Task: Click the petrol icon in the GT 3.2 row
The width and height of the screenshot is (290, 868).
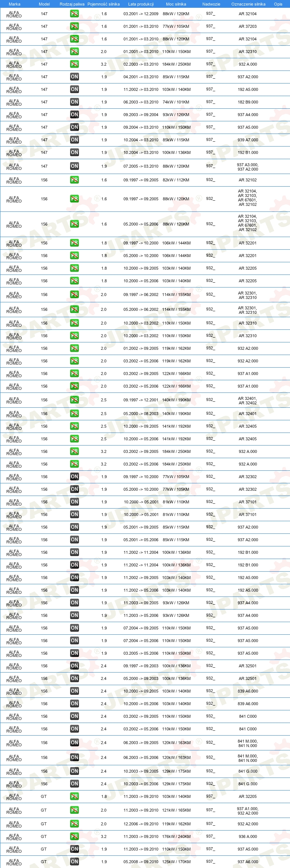Action: coord(74,836)
